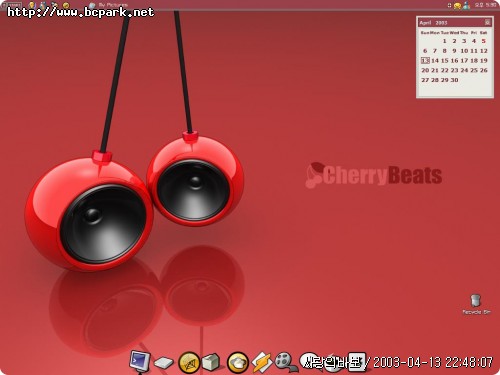Image resolution: width=500 pixels, height=375 pixels.
Task: Click the April 2003 calendar title
Action: click(x=433, y=23)
